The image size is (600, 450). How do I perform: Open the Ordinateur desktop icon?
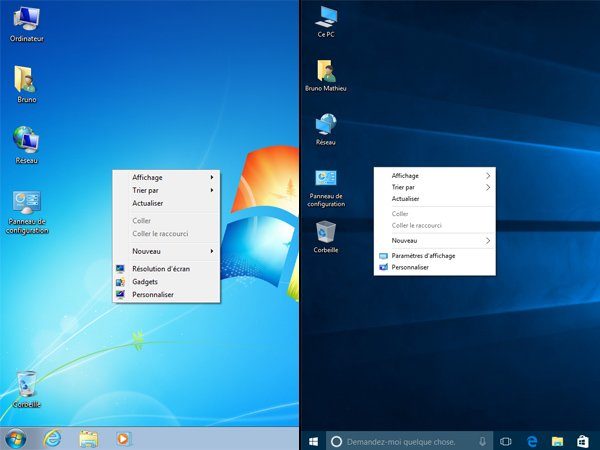[x=26, y=24]
